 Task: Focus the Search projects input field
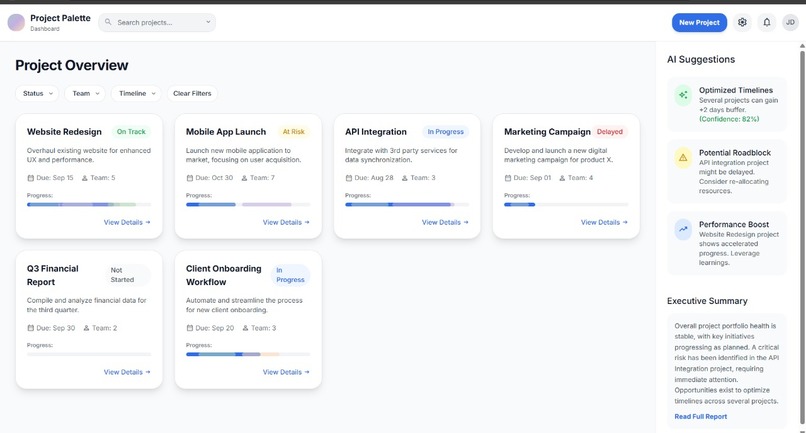point(157,22)
